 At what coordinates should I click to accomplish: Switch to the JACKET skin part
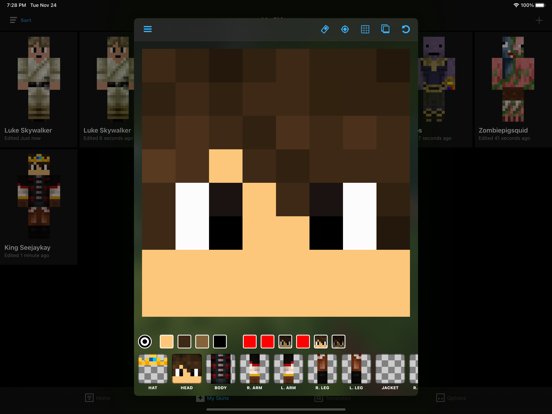tap(390, 372)
